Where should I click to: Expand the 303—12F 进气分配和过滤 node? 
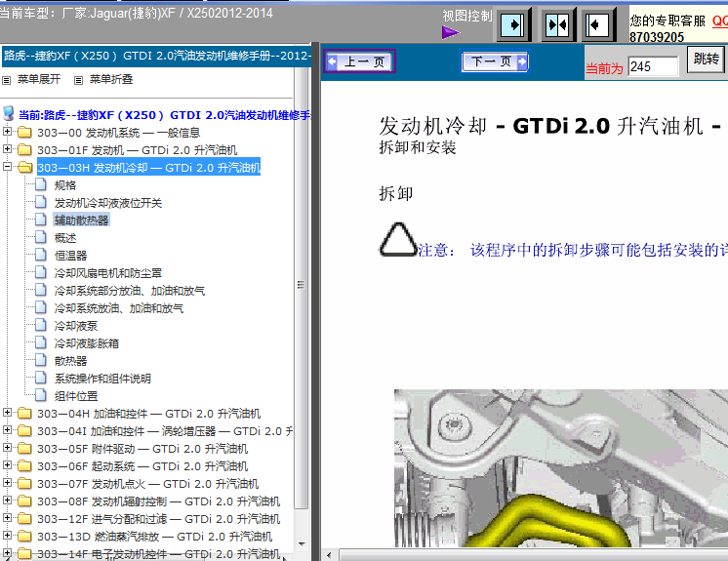(x=7, y=517)
